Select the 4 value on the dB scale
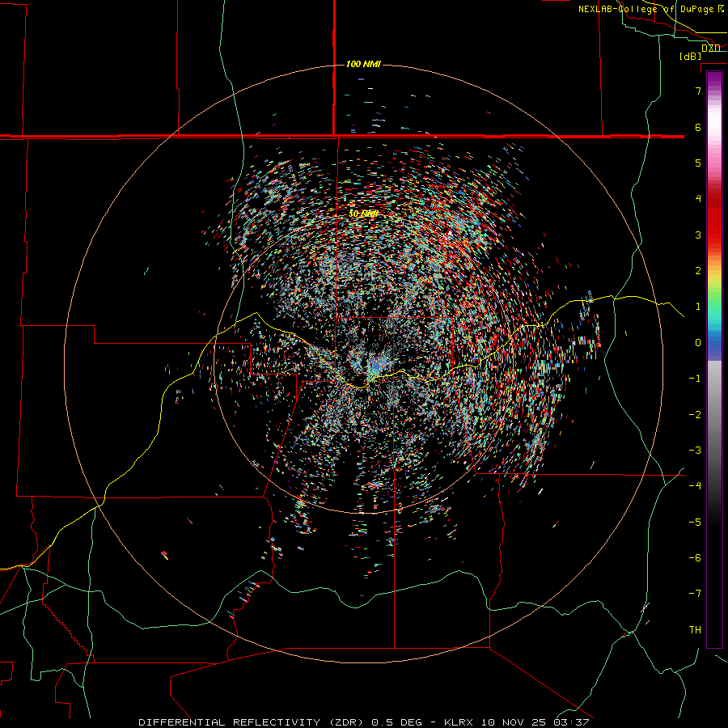 [x=698, y=199]
